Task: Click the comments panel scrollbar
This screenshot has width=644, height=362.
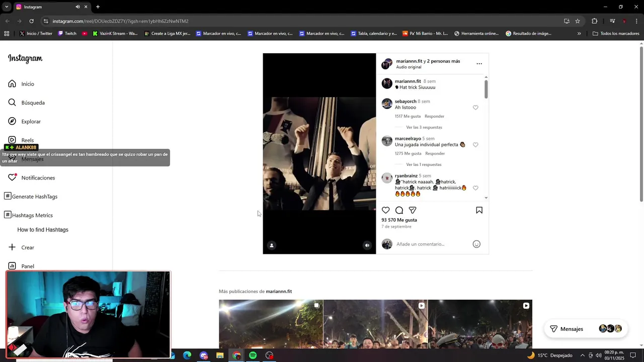Action: point(486,88)
